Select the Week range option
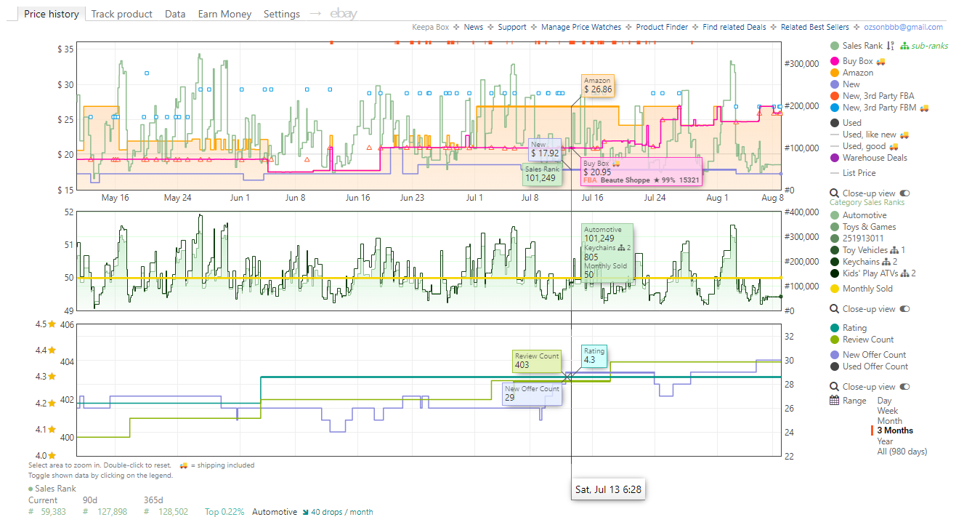 [x=887, y=411]
